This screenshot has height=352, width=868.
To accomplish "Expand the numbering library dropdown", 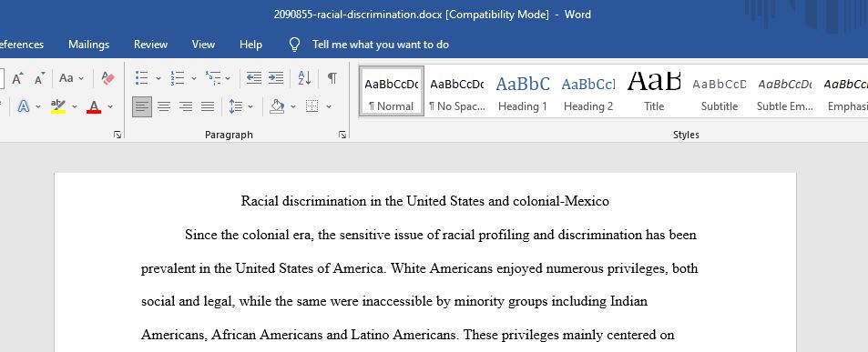I will point(194,78).
